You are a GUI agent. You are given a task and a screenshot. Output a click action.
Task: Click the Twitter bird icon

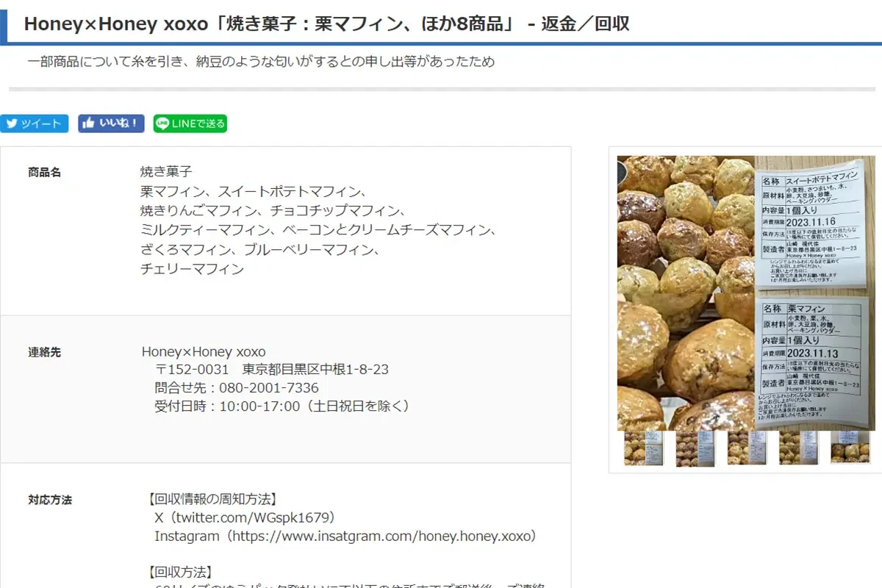(x=12, y=123)
